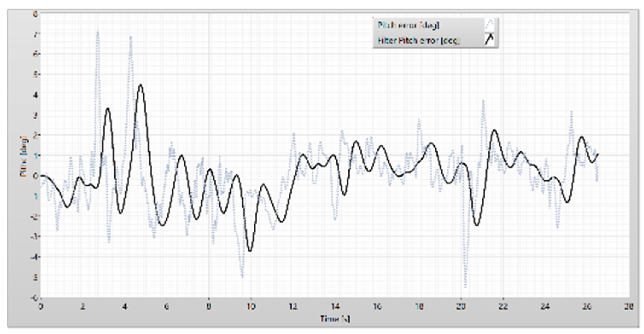Click the x-axis maximum value 28
Image resolution: width=644 pixels, height=334 pixels.
pos(629,307)
